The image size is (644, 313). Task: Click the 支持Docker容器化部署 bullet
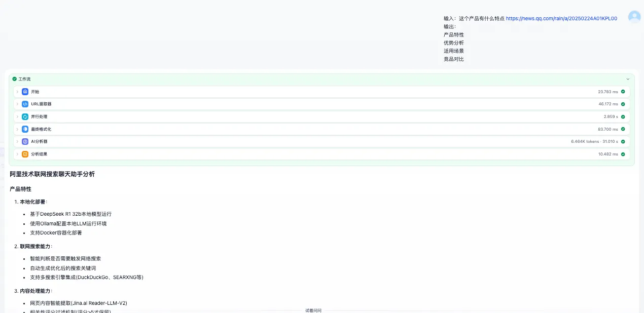(56, 233)
